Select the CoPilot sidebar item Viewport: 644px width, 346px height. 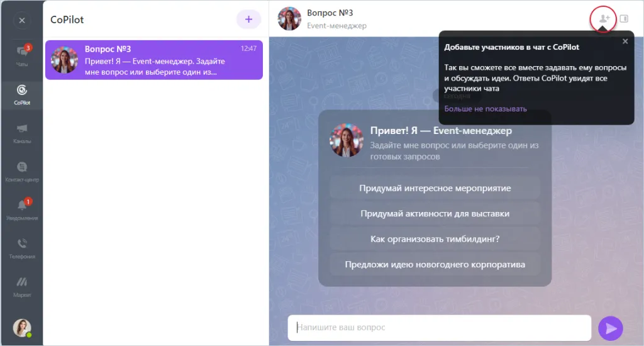[x=22, y=94]
